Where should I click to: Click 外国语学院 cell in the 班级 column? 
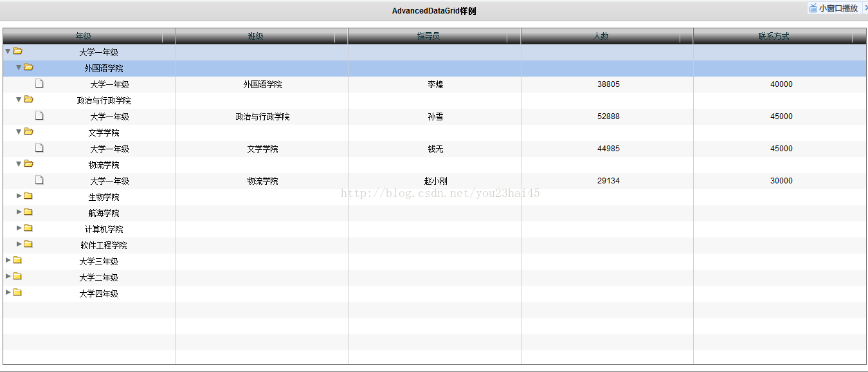pos(263,84)
